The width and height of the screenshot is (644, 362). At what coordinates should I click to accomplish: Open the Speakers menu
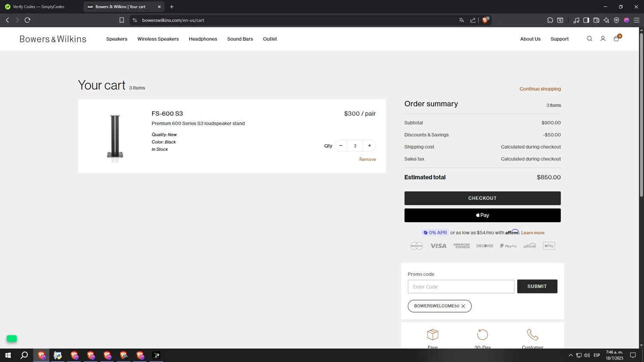pos(117,39)
